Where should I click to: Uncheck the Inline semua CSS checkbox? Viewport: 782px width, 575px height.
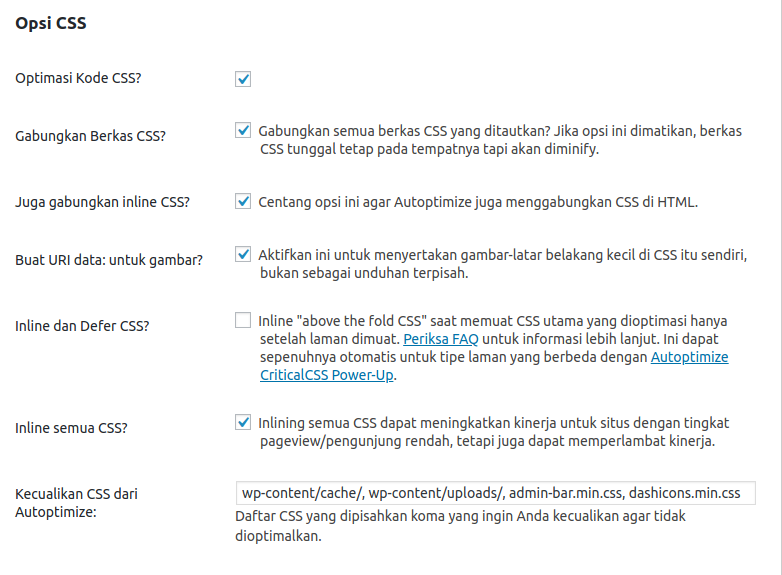[243, 422]
